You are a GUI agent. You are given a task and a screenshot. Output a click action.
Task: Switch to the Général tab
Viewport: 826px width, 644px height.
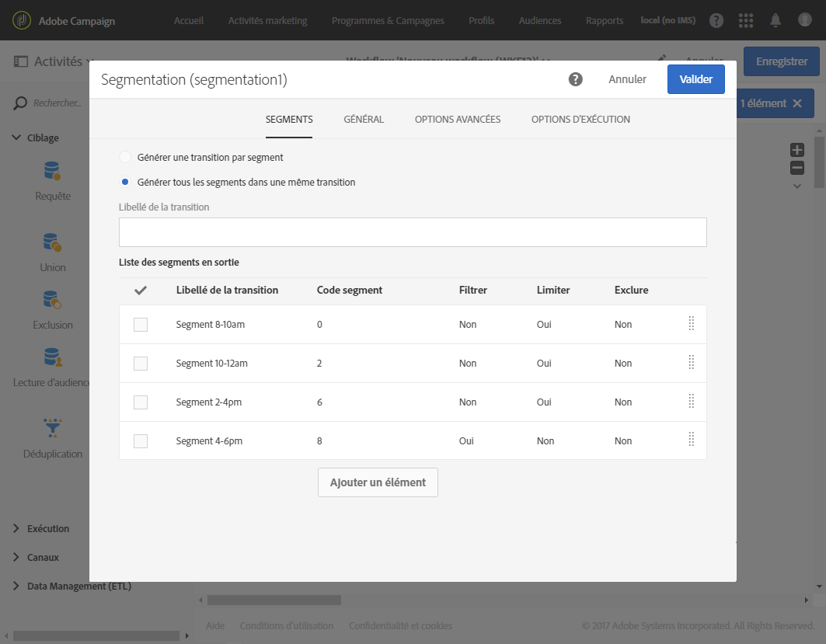click(x=364, y=120)
